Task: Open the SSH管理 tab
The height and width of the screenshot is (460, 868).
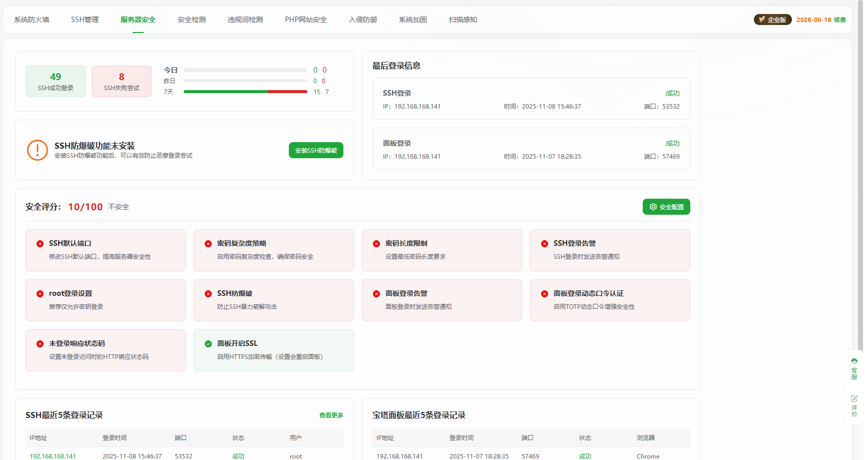Action: click(85, 20)
